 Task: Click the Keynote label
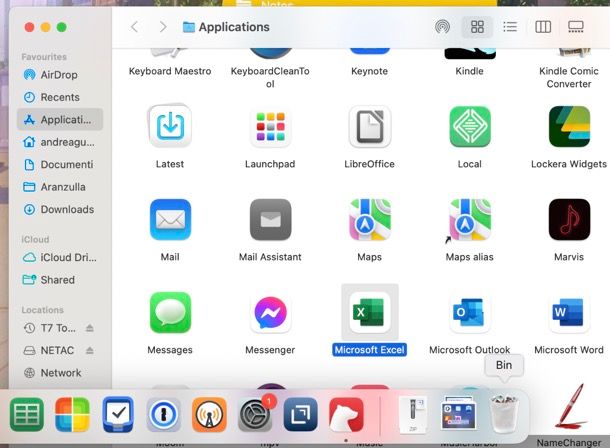[x=370, y=71]
